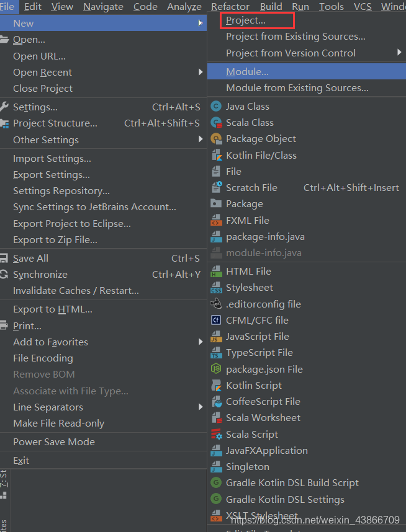Image resolution: width=406 pixels, height=532 pixels.
Task: Click the package.json File icon
Action: 216,369
